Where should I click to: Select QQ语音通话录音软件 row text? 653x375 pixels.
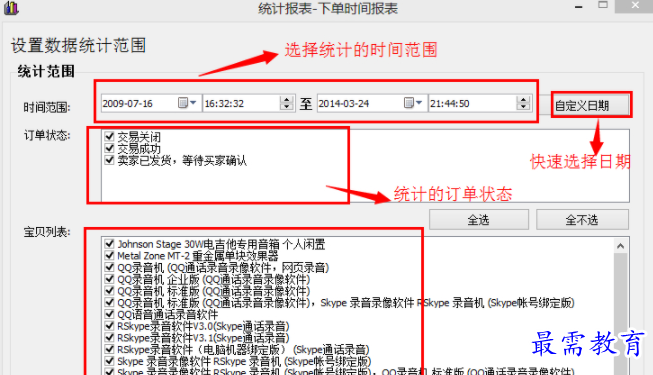pos(167,314)
